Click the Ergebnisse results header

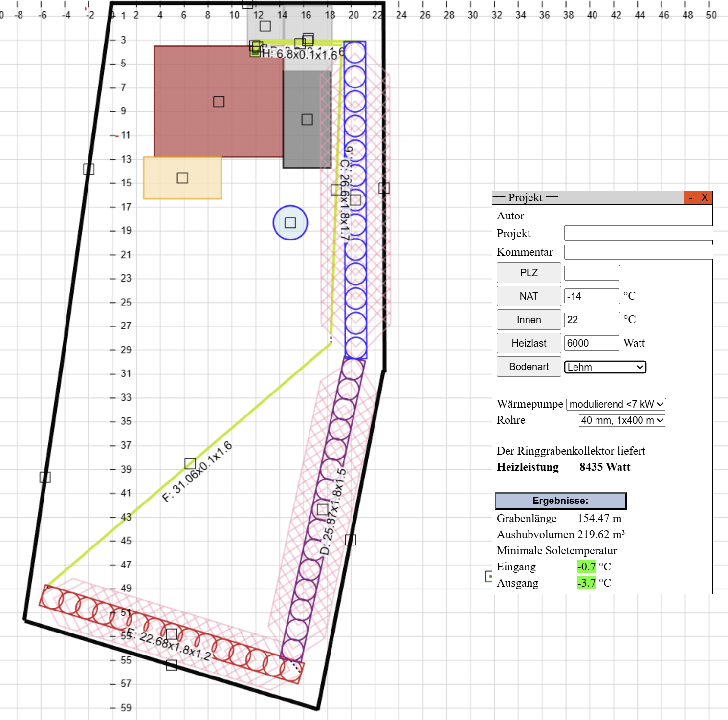coord(560,501)
